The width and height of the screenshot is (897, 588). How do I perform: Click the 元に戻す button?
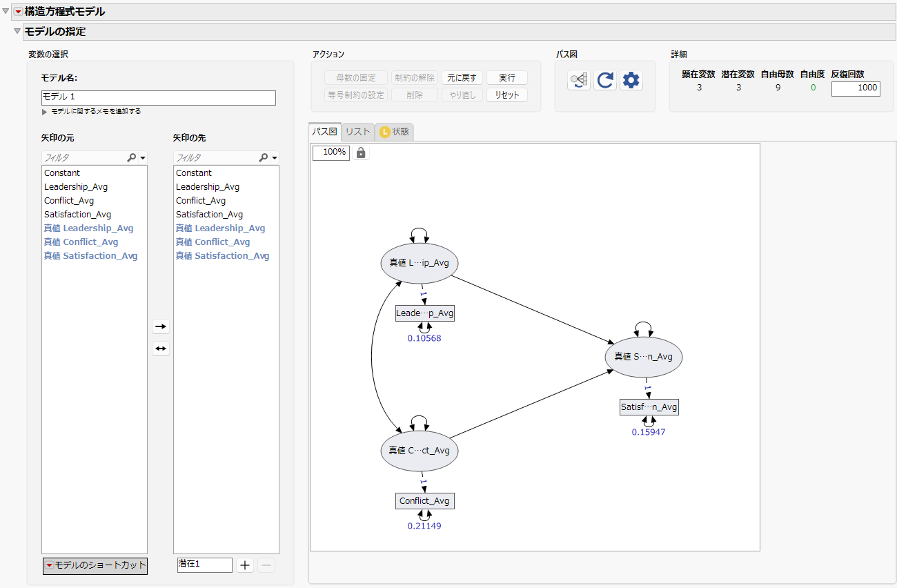(462, 78)
